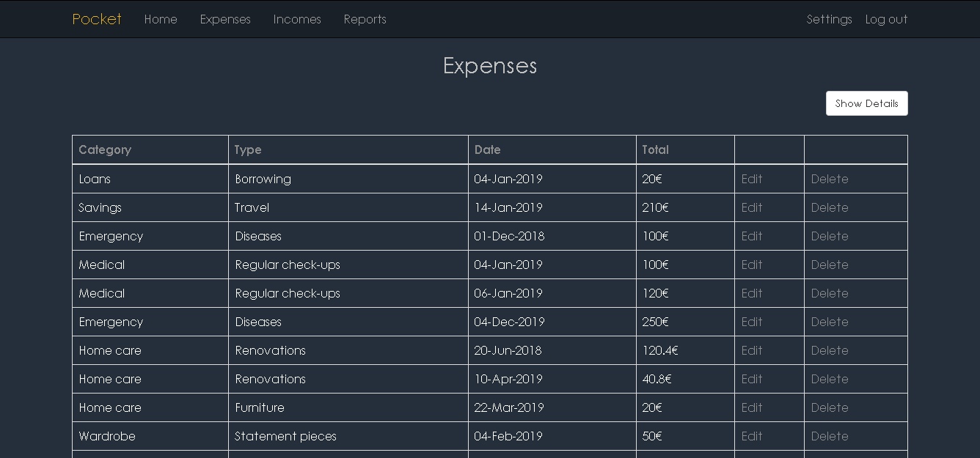Delete the Loans Borrowing expense
Viewport: 980px width, 458px height.
[830, 179]
